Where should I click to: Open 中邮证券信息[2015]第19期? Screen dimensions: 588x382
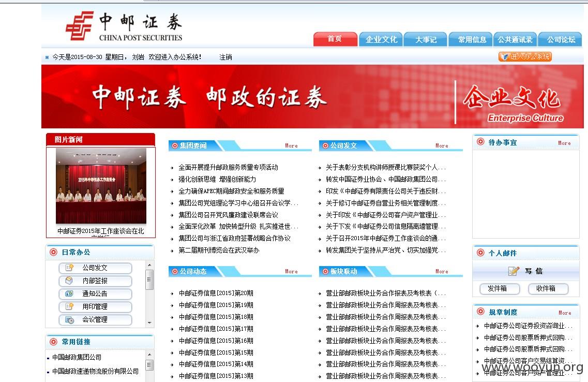tap(216, 305)
